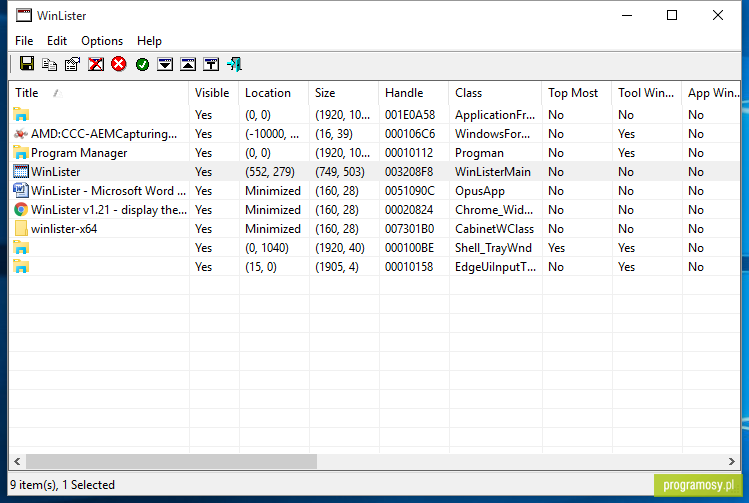The image size is (749, 503).
Task: Click the WinLister title bar app icon
Action: [23, 15]
